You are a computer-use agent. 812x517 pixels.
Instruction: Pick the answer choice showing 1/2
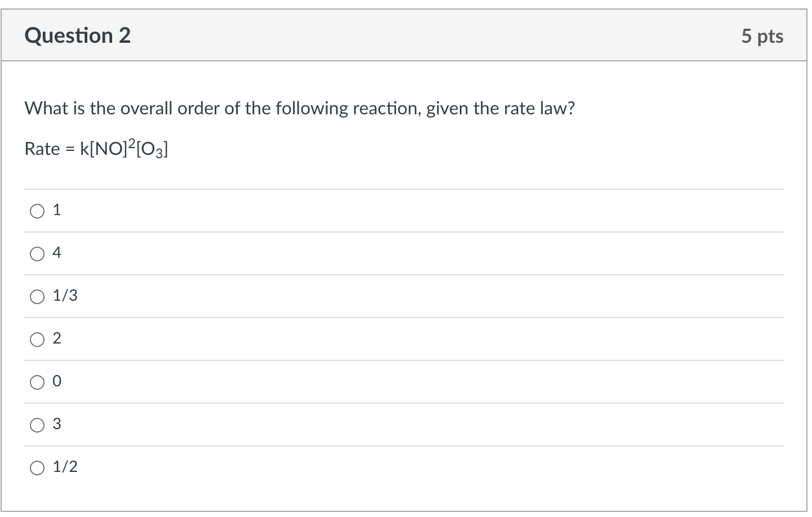pyautogui.click(x=64, y=467)
